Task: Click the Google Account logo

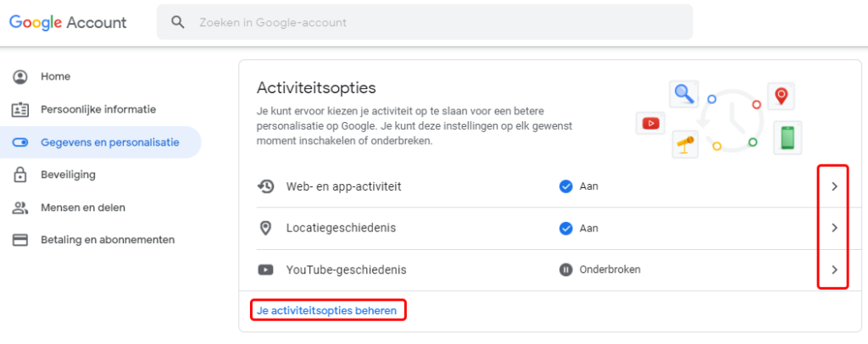Action: tap(68, 22)
